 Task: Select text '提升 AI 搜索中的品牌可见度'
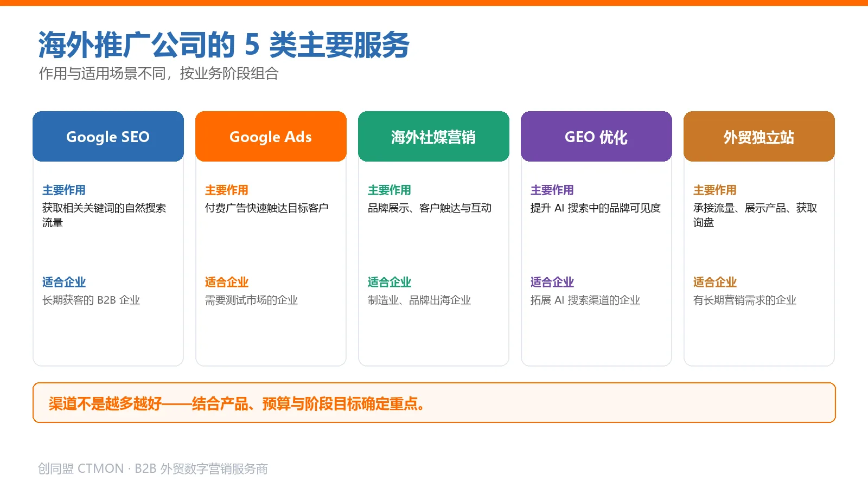tap(596, 208)
